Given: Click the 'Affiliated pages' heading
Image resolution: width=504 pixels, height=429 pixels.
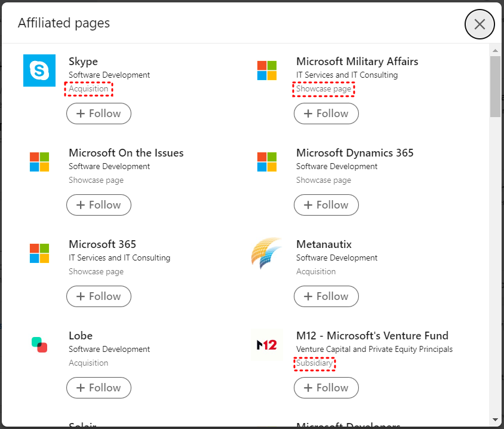Looking at the screenshot, I should [64, 23].
